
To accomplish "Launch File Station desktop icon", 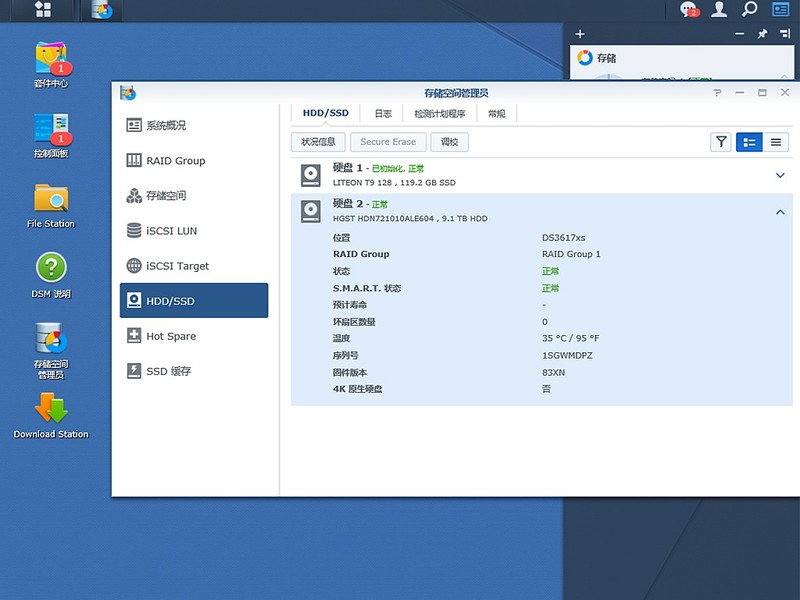I will [51, 206].
